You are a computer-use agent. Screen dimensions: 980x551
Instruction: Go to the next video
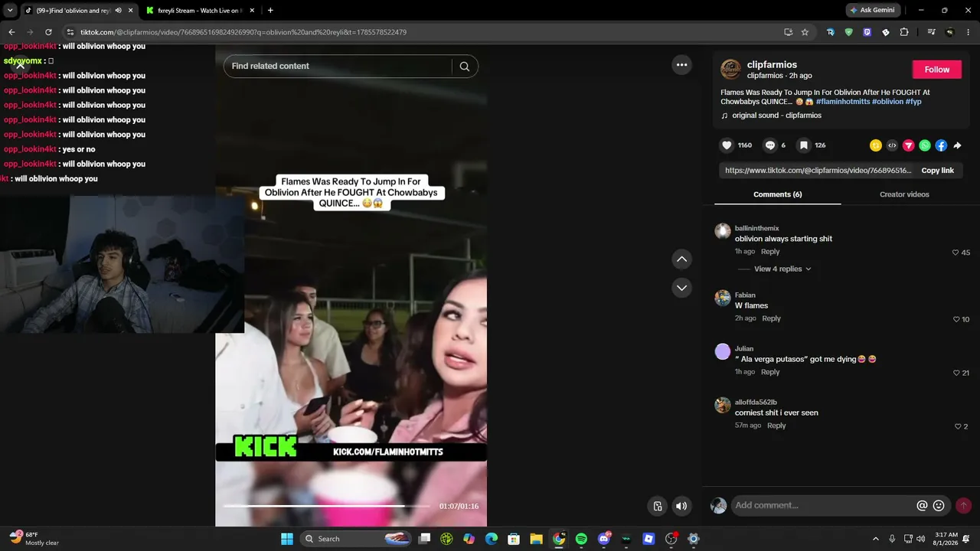[x=681, y=288]
